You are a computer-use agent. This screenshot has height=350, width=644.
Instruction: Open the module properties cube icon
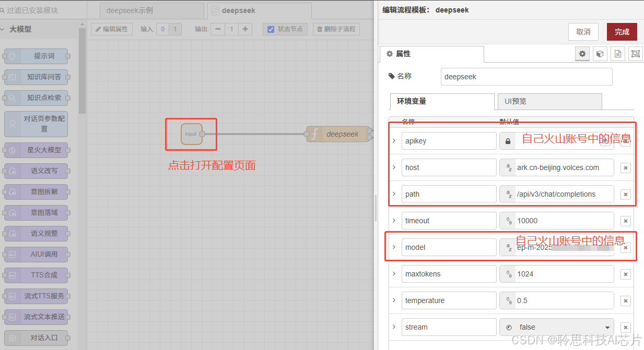click(x=600, y=54)
